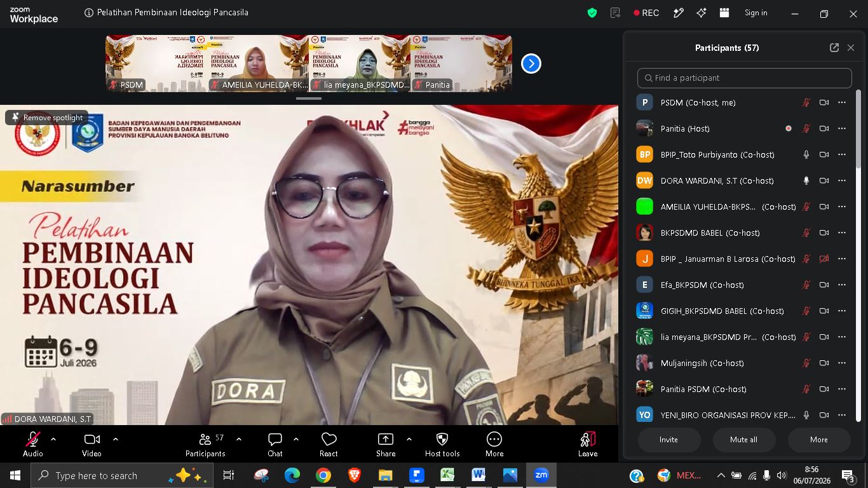Click the Invite button
The image size is (868, 488).
668,440
